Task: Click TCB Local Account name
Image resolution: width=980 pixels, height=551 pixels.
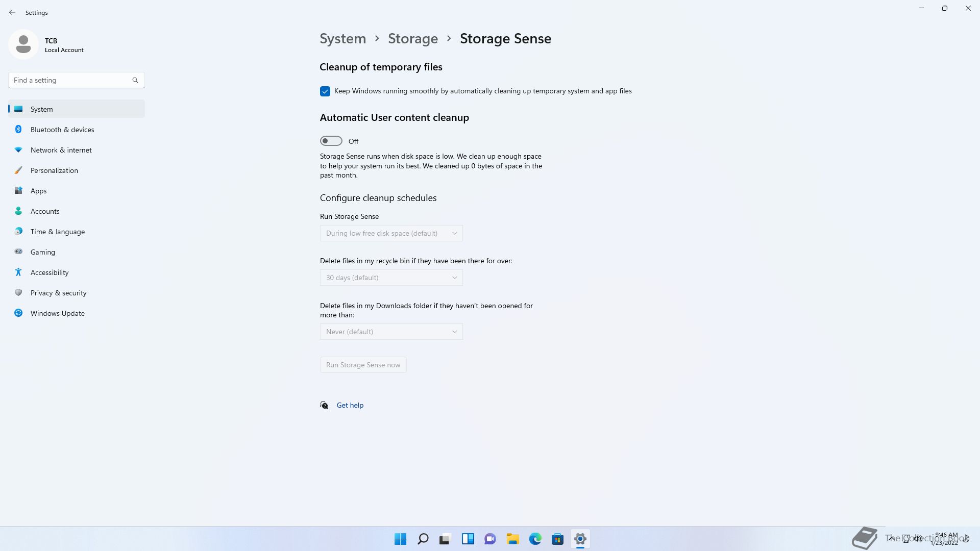Action: (64, 45)
